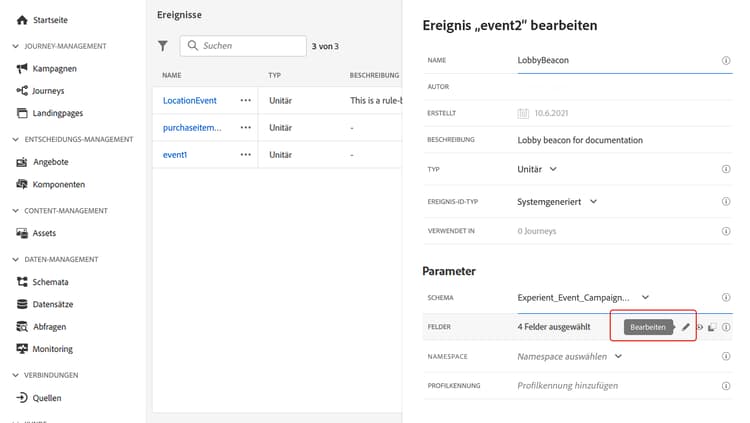This screenshot has height=423, width=750.
Task: Click the Quellen icon in sidebar
Action: pos(22,398)
